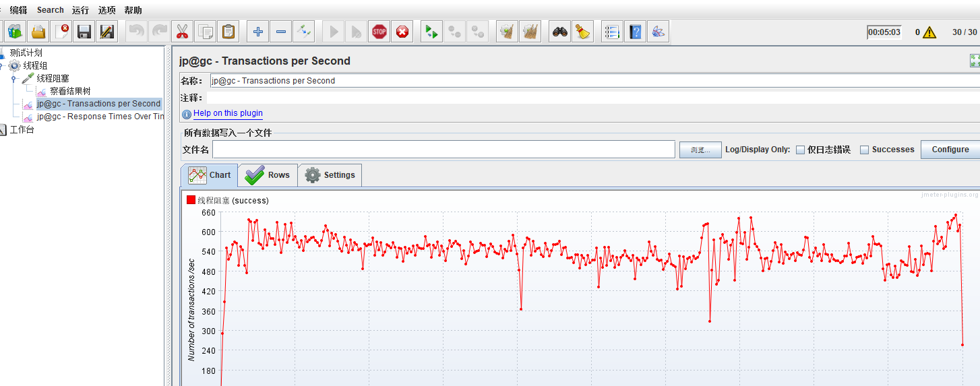Screen dimensions: 980x386
Task: Click the Remote Start All icon
Action: [431, 31]
